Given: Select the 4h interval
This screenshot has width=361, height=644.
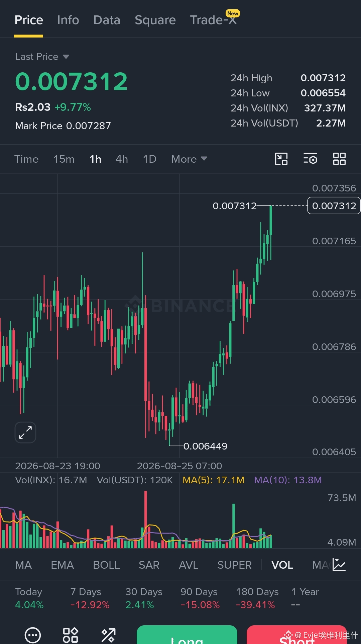Looking at the screenshot, I should 122,159.
